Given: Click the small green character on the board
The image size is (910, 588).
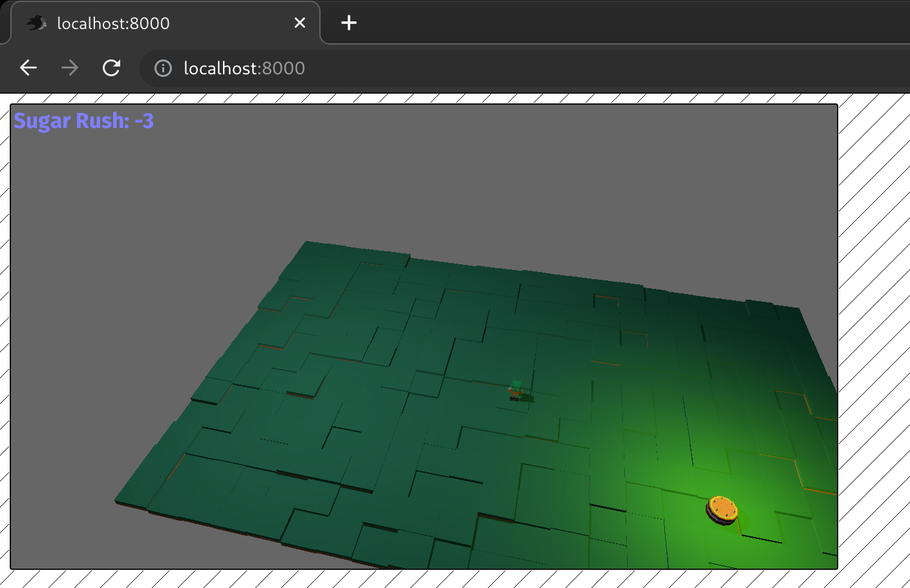Looking at the screenshot, I should [516, 390].
